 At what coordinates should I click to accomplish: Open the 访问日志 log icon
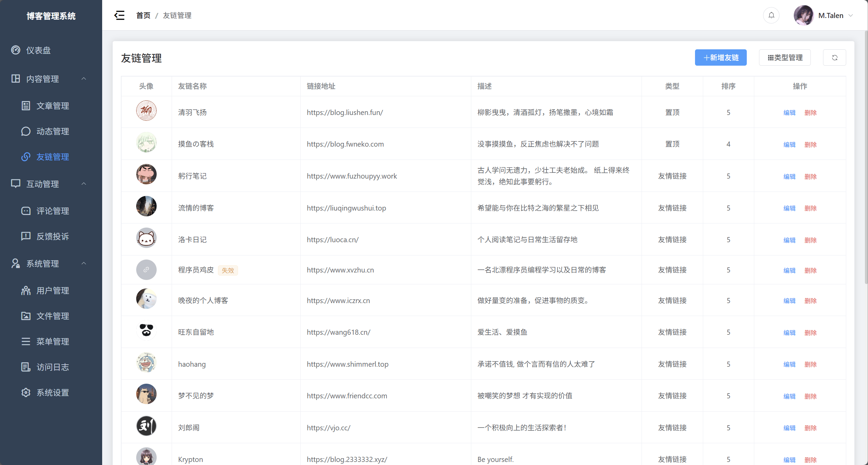coord(26,367)
